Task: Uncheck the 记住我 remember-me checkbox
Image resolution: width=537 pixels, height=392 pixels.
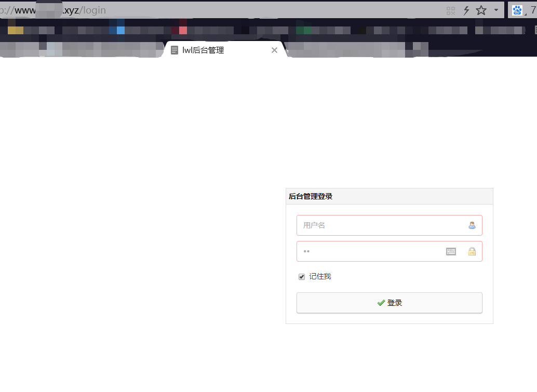Action: coord(302,276)
